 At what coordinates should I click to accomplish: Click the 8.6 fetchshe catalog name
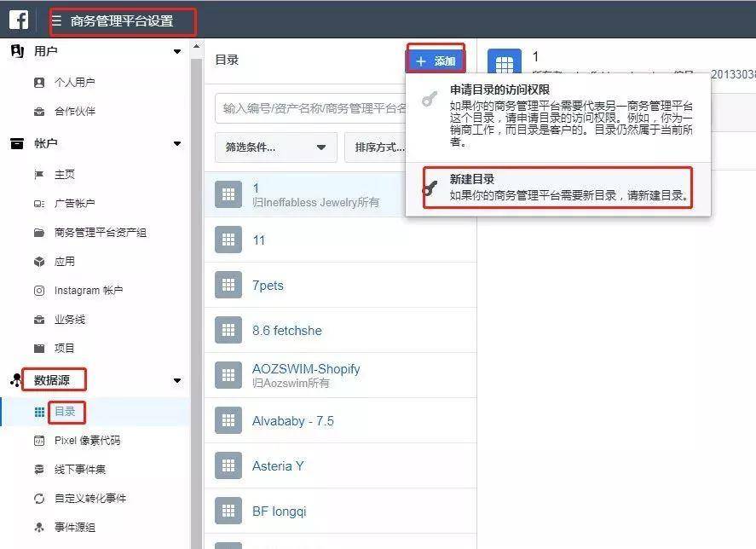point(287,331)
